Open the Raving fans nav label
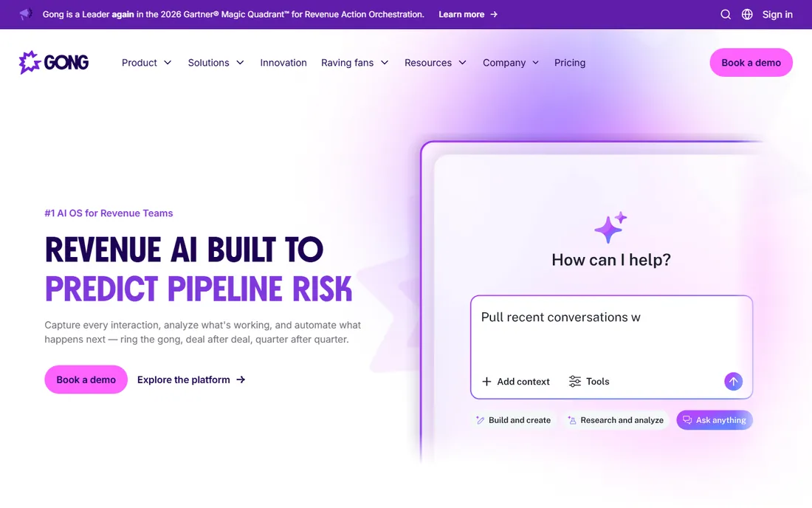 point(347,63)
